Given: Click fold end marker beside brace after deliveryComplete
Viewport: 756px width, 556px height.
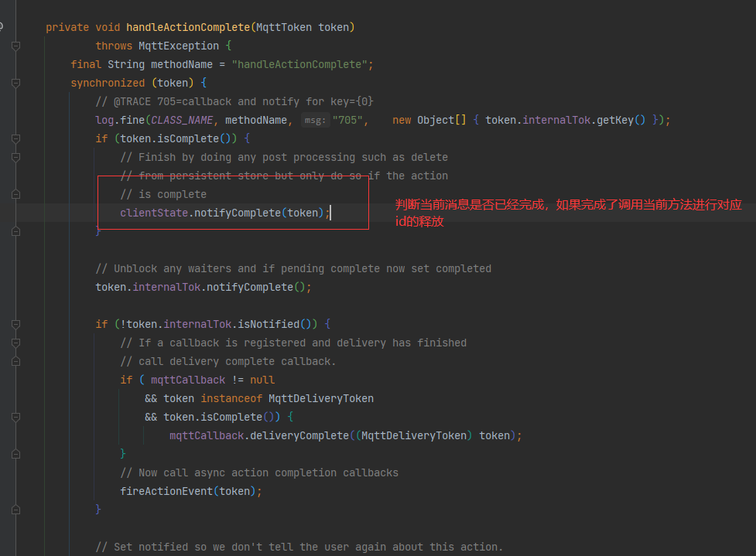Looking at the screenshot, I should 15,455.
